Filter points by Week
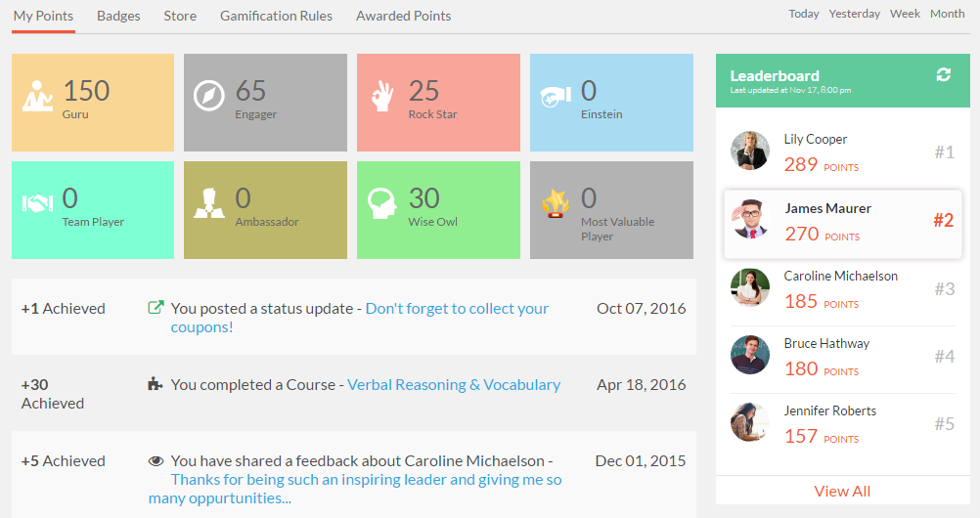The image size is (980, 518). click(x=905, y=14)
